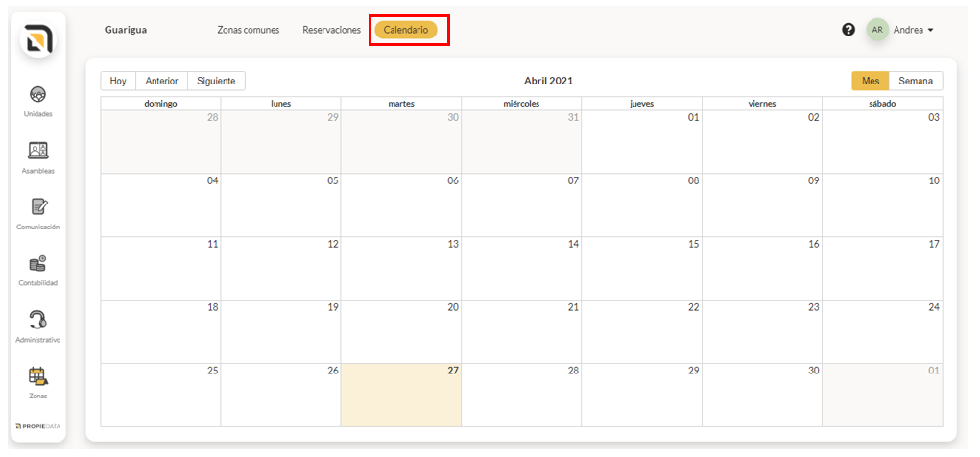Click day 13 in the calendar
980x457 pixels.
tap(401, 268)
